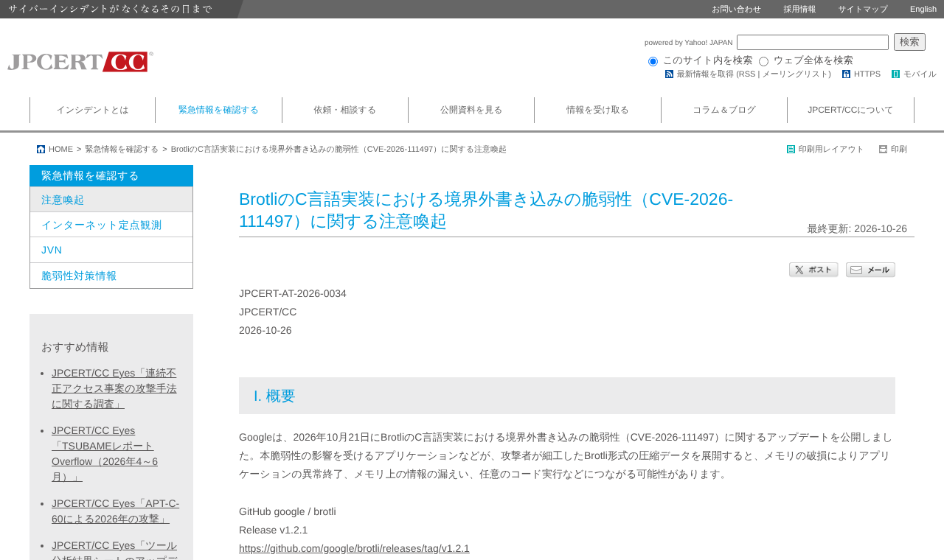The height and width of the screenshot is (560, 944).
Task: Click the 印刷用レイアウト text link
Action: pos(831,149)
